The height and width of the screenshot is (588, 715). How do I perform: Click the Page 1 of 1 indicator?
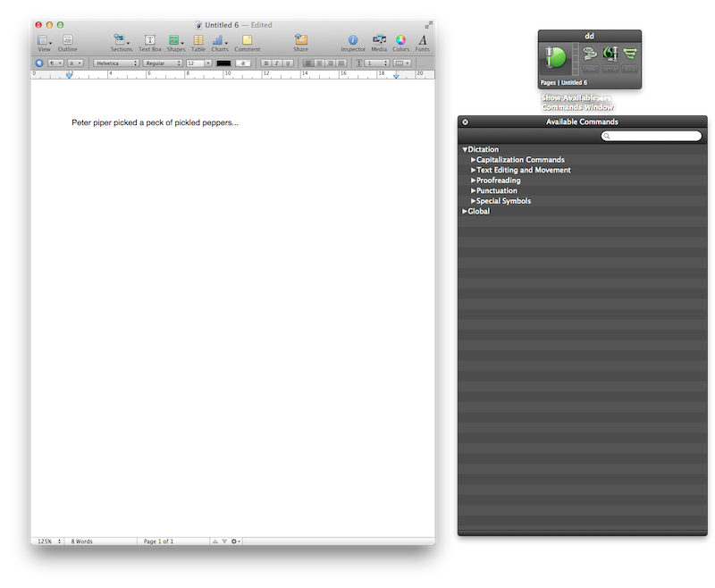point(158,541)
